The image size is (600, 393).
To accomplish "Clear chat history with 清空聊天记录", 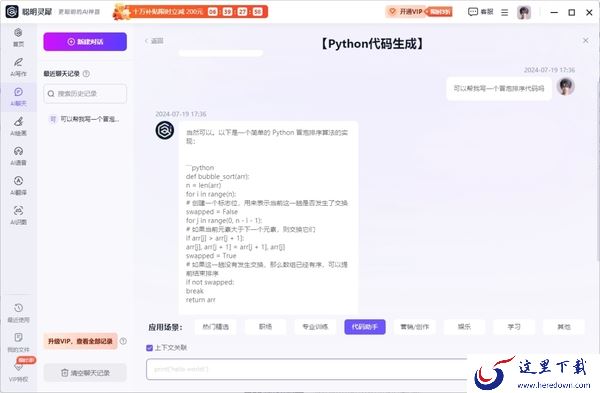I will (x=85, y=372).
